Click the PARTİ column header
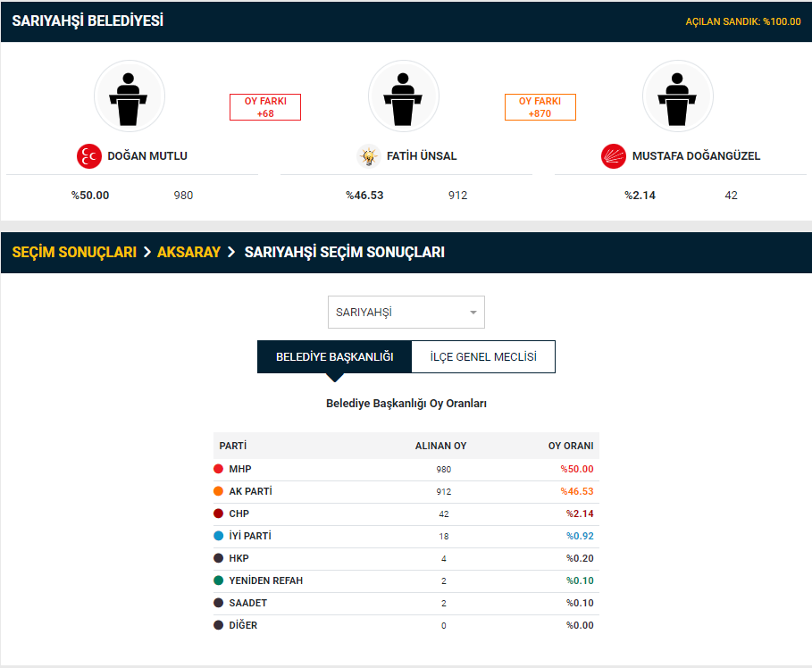This screenshot has height=668, width=812. click(x=233, y=446)
